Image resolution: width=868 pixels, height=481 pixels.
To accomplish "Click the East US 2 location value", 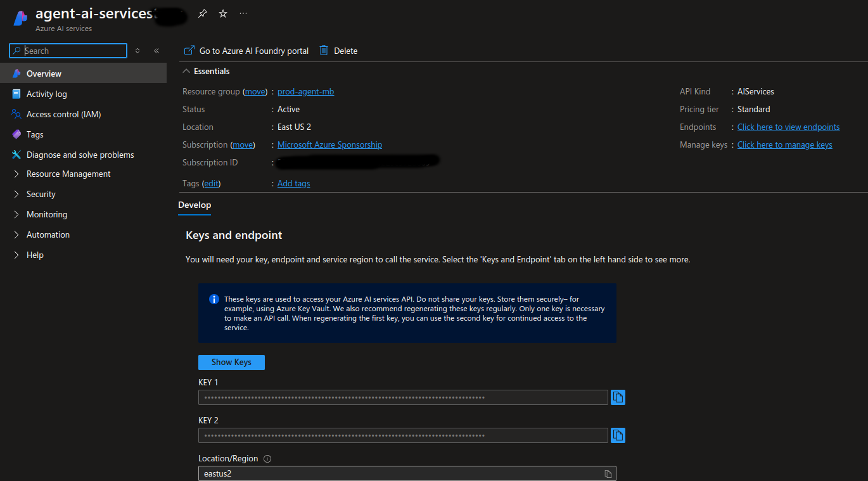I will [x=294, y=127].
